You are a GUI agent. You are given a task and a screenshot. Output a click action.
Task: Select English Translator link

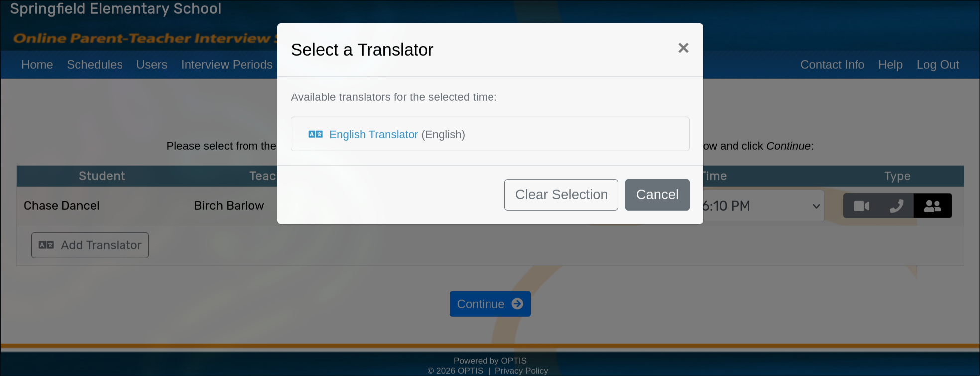[x=373, y=134]
